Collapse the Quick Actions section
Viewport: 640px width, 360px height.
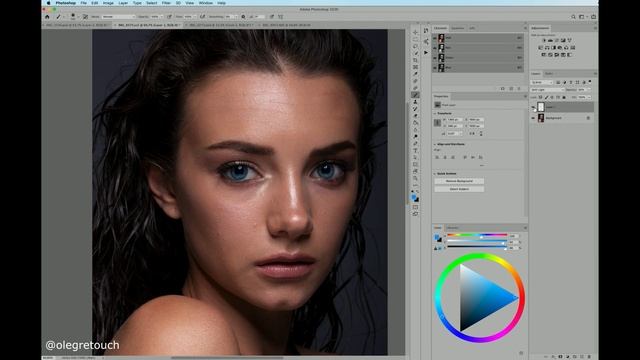pos(435,173)
